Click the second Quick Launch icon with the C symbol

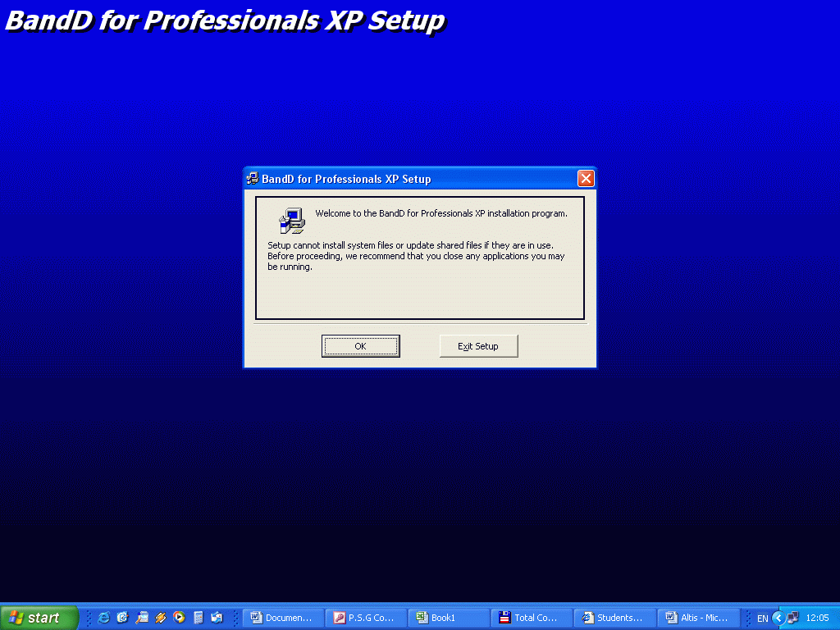(x=123, y=618)
